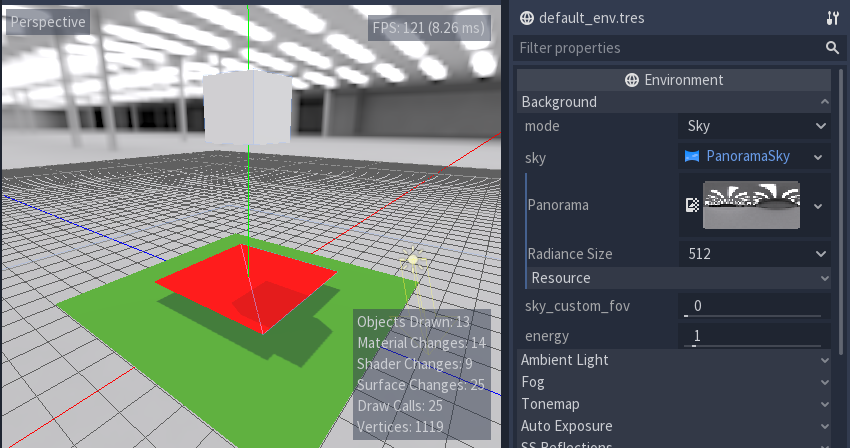Image resolution: width=850 pixels, height=448 pixels.
Task: Click the magnifier search icon
Action: (x=833, y=48)
